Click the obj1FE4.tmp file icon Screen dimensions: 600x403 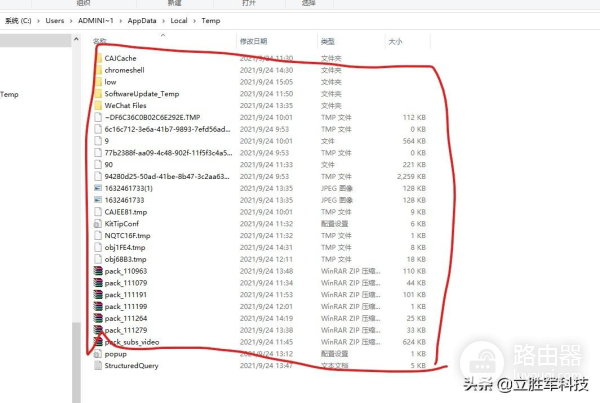point(98,248)
